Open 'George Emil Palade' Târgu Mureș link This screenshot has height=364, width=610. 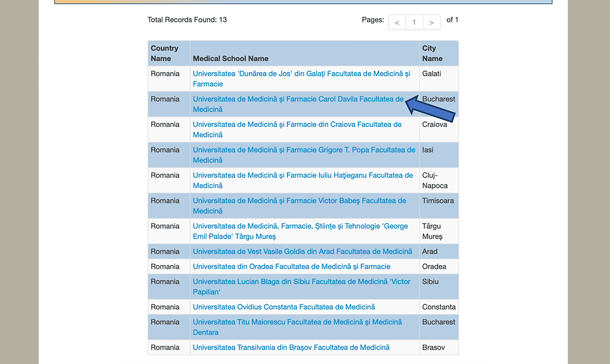click(300, 231)
